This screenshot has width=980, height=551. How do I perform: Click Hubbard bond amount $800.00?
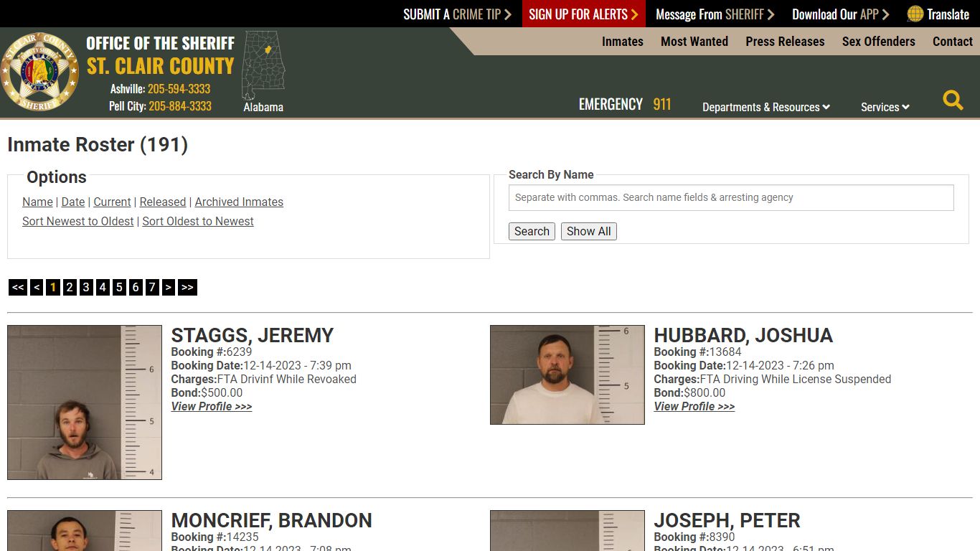[705, 393]
